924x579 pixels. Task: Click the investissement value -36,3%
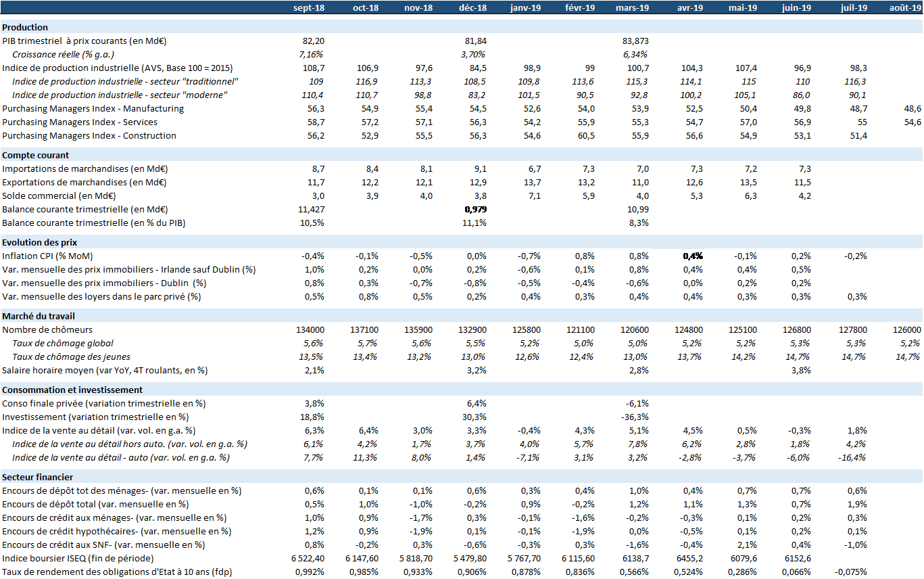point(636,417)
